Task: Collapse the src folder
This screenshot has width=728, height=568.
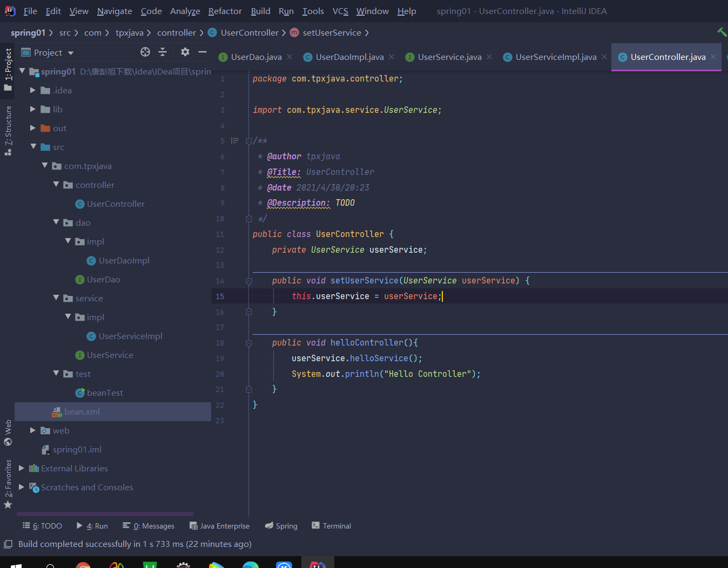Action: 33,146
